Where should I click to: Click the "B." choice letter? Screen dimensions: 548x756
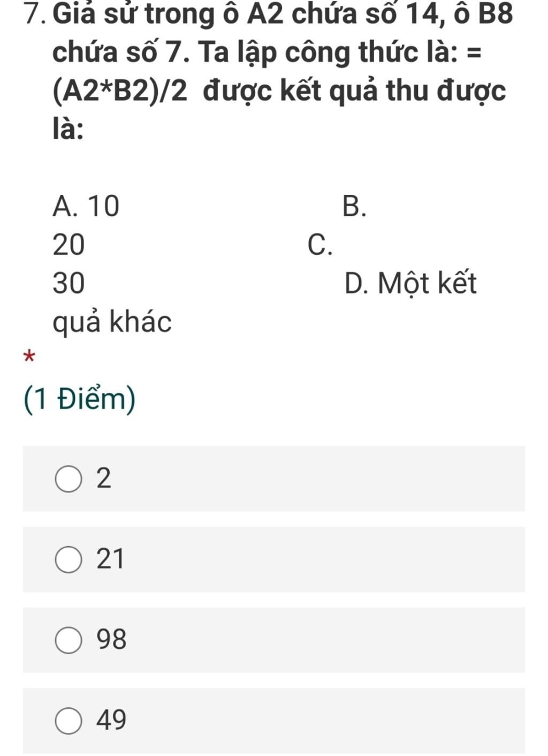[355, 207]
